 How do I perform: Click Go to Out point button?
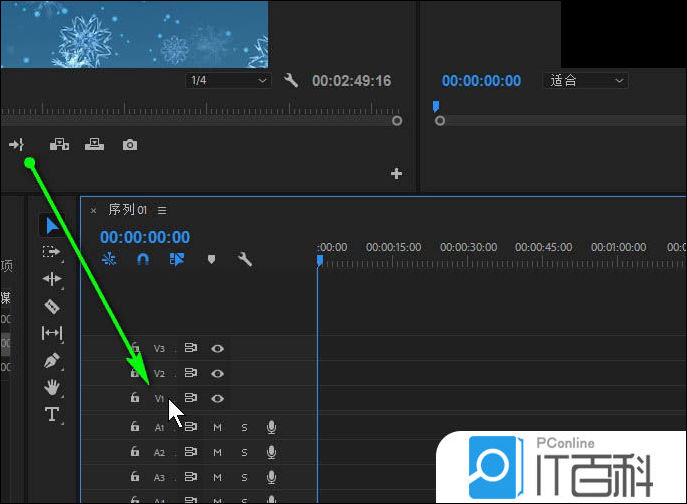17,145
